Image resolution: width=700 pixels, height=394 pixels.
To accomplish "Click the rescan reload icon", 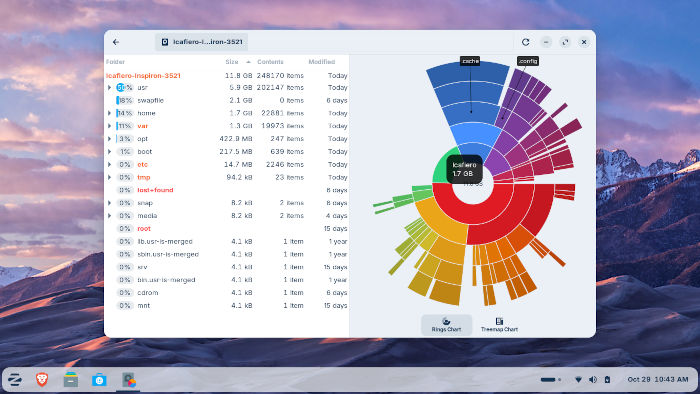I will tap(525, 42).
